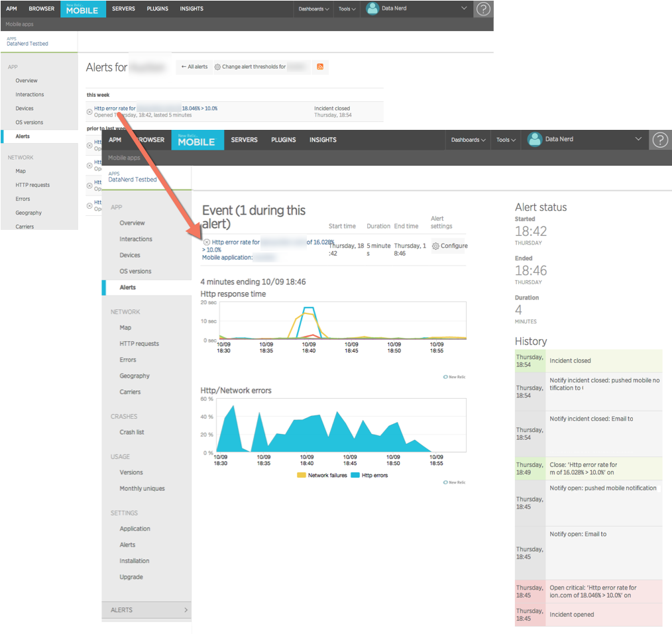Viewport: 672px width, 634px height.
Task: Select PLUGINS tab in front window
Action: [283, 140]
